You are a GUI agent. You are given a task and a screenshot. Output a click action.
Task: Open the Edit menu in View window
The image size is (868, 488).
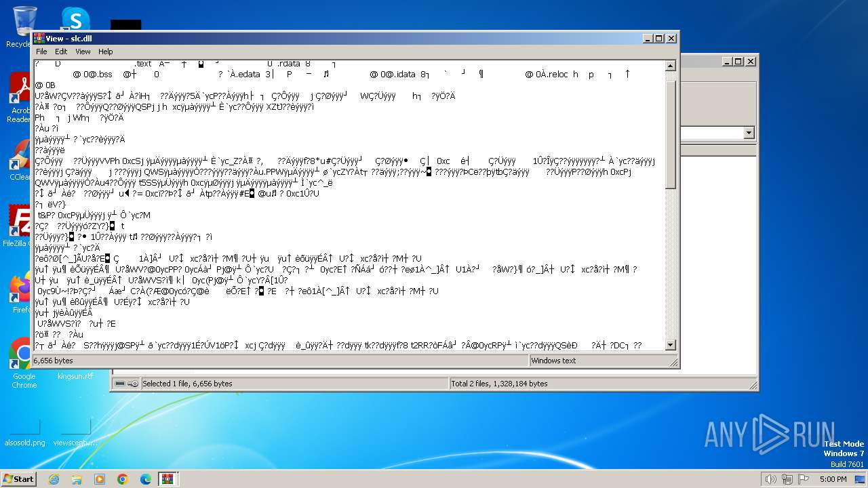[x=61, y=52]
